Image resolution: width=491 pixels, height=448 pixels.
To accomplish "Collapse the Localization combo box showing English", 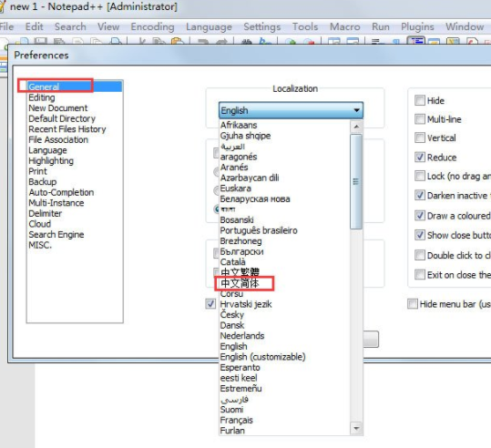I will click(291, 110).
